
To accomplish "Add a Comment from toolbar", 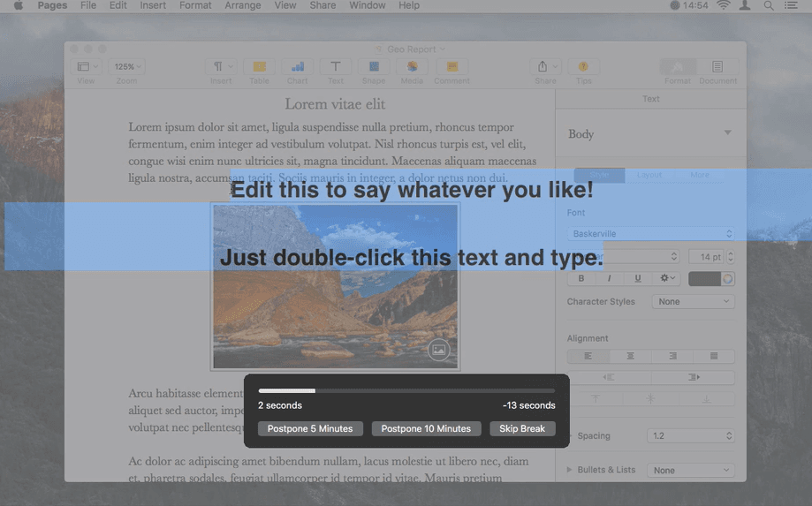I will tap(452, 67).
